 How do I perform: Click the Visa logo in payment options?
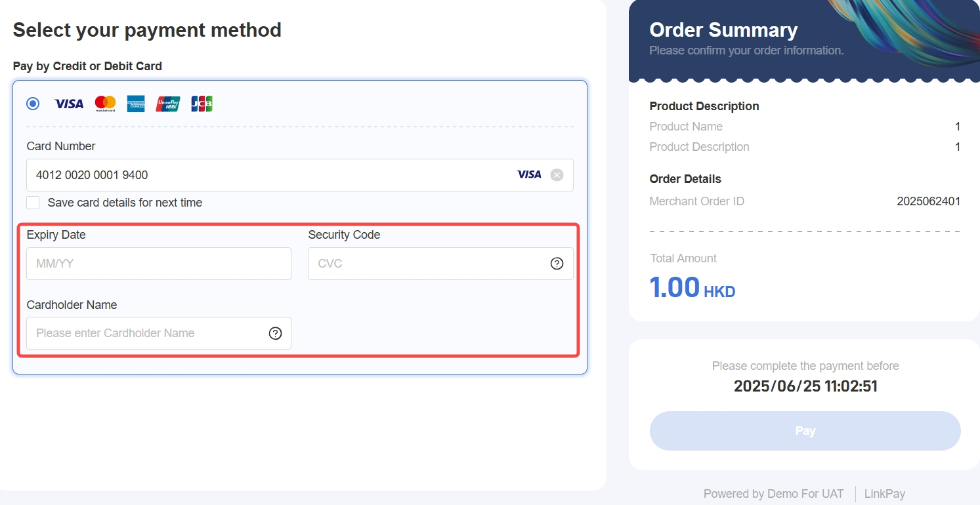(x=69, y=104)
